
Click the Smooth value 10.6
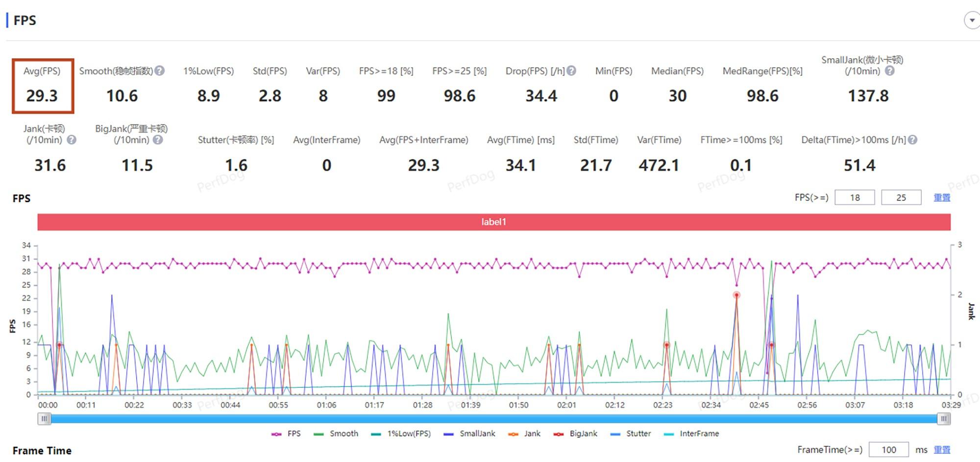tap(122, 96)
